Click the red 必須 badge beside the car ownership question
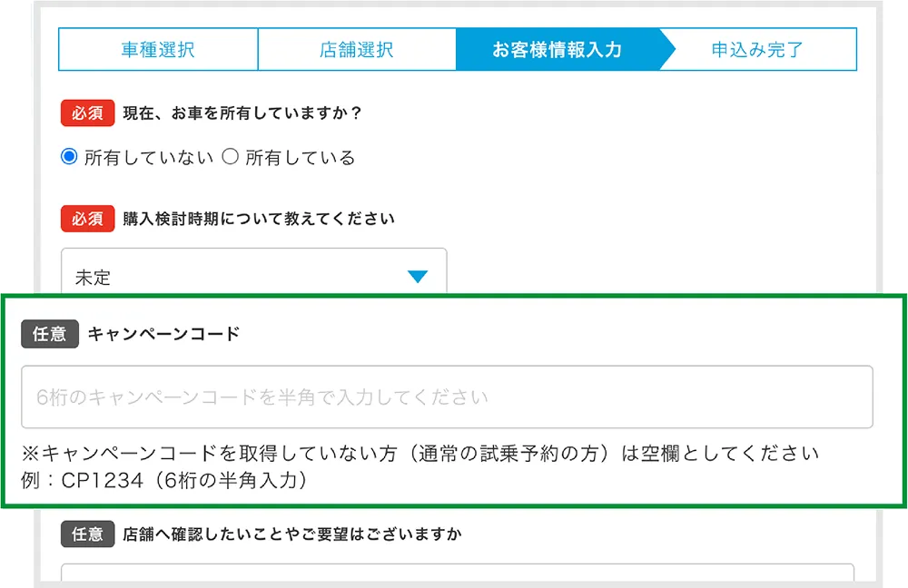Image resolution: width=908 pixels, height=588 pixels. pos(87,113)
